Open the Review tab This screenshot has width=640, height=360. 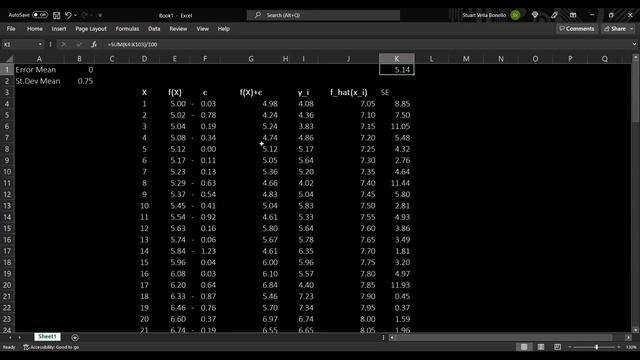point(178,29)
